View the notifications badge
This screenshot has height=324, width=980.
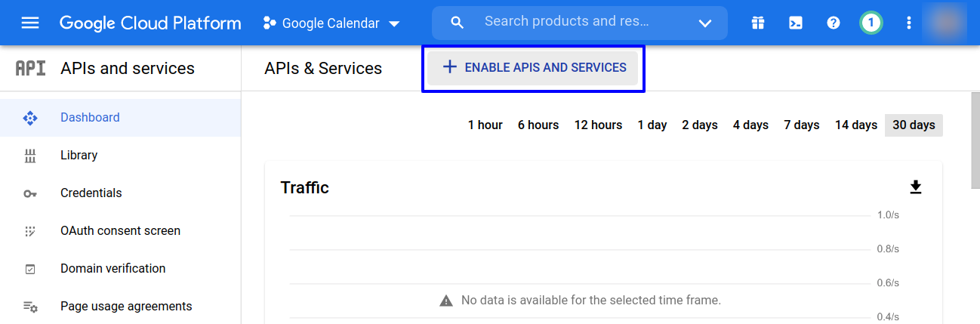(x=871, y=23)
